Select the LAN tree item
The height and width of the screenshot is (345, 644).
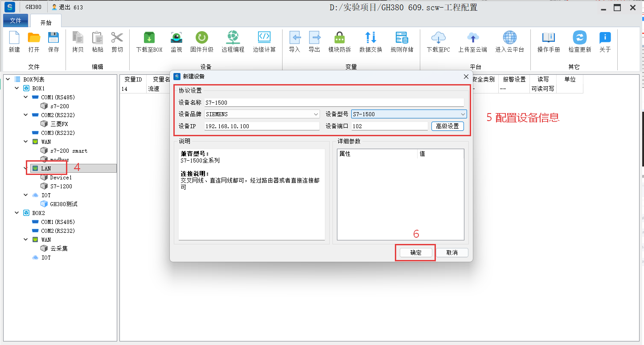[46, 168]
